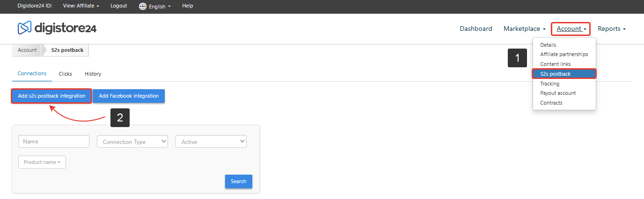
Task: Click the digistore24 logo
Action: (57, 28)
